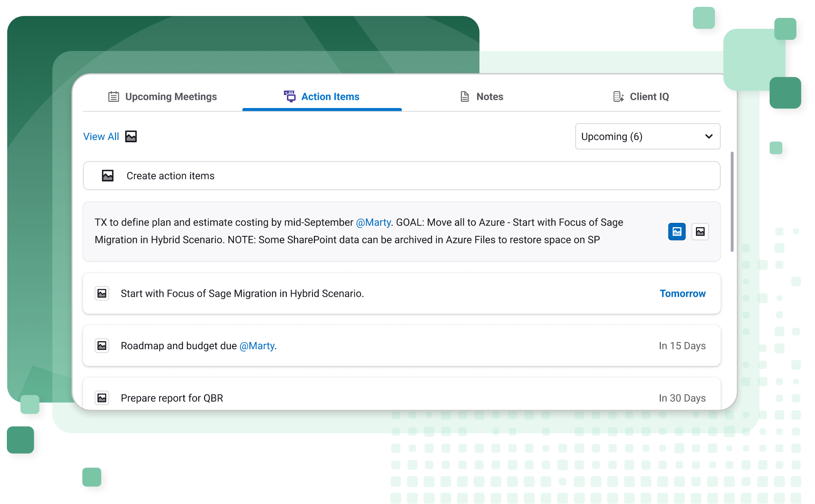Open the Notes tab
This screenshot has width=815, height=504.
coord(489,97)
